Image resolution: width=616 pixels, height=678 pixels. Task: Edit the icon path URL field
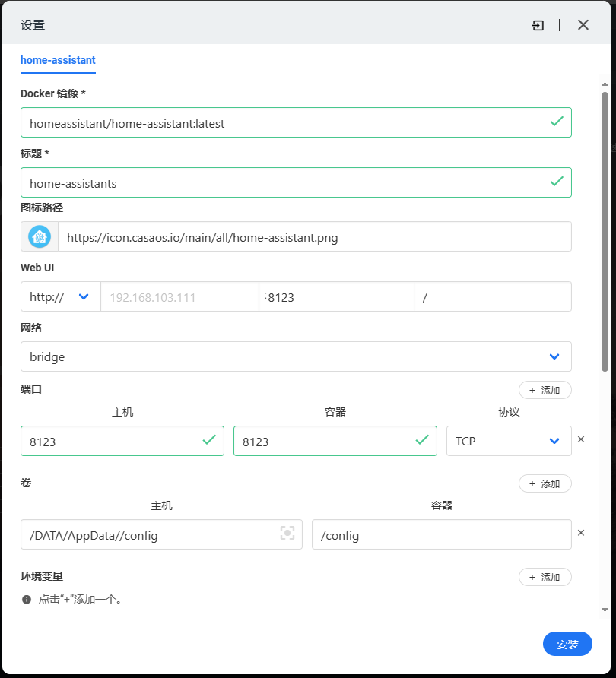pos(315,237)
